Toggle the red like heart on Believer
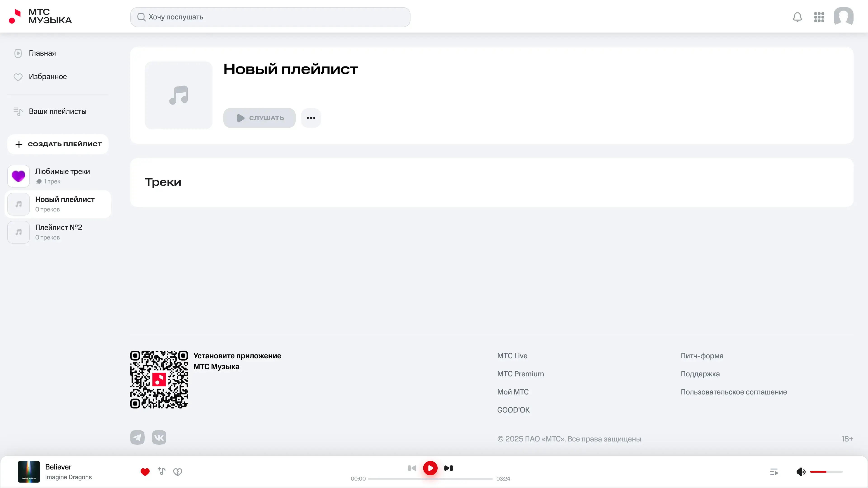The width and height of the screenshot is (868, 488). [145, 472]
